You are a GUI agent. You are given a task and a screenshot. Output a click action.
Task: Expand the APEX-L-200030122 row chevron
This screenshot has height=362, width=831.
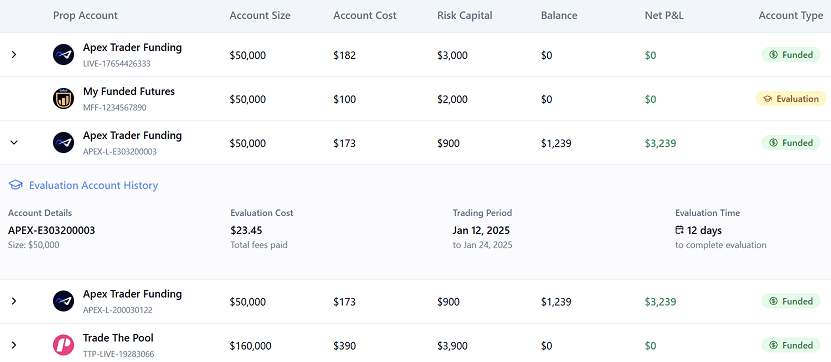click(14, 301)
